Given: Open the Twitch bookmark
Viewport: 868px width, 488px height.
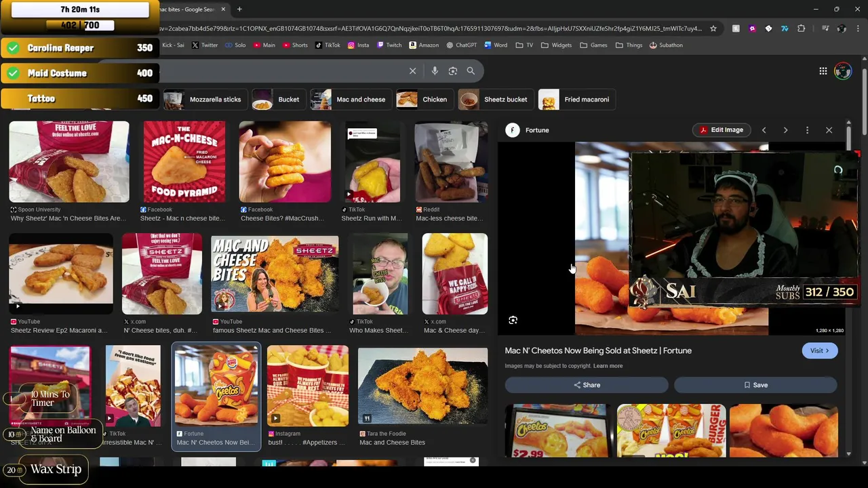Looking at the screenshot, I should (x=389, y=45).
